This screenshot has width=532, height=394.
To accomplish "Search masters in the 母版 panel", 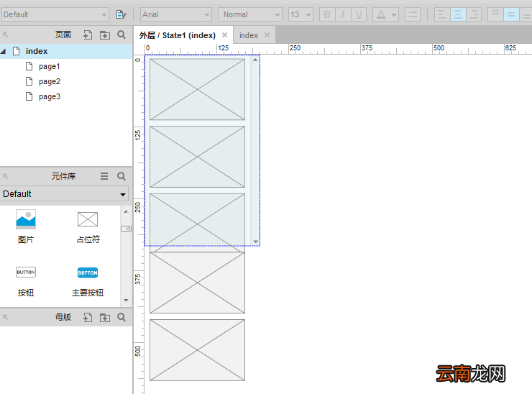I will pos(121,317).
